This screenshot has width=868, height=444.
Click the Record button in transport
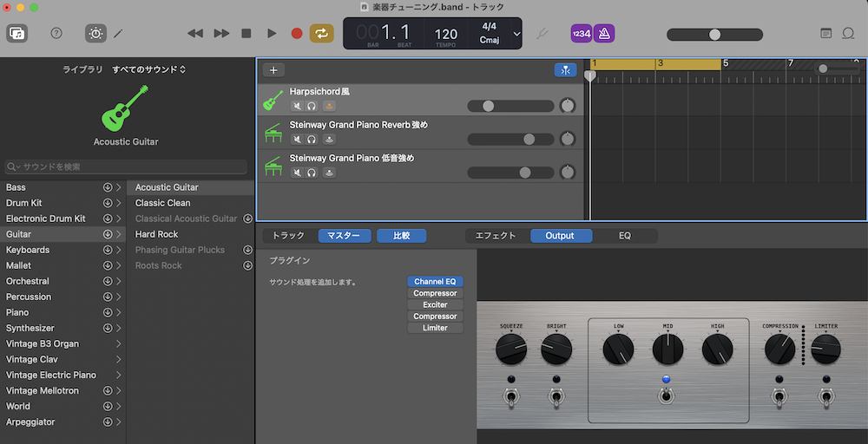[x=297, y=34]
